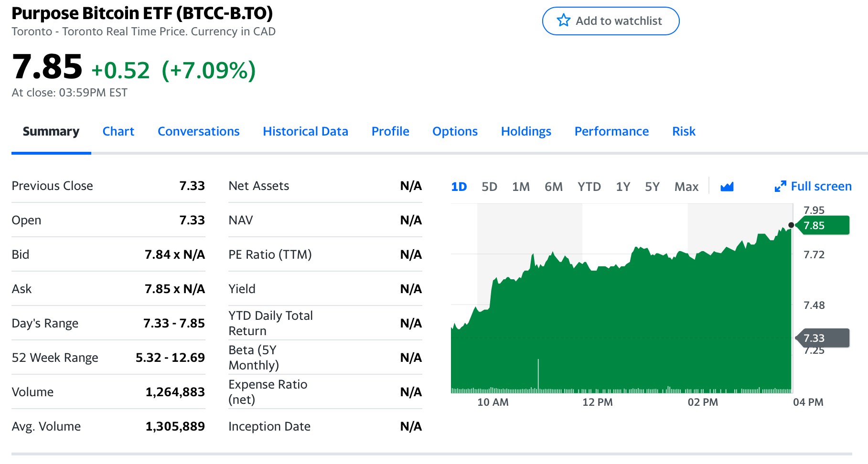Select the 1Y time range

click(622, 187)
